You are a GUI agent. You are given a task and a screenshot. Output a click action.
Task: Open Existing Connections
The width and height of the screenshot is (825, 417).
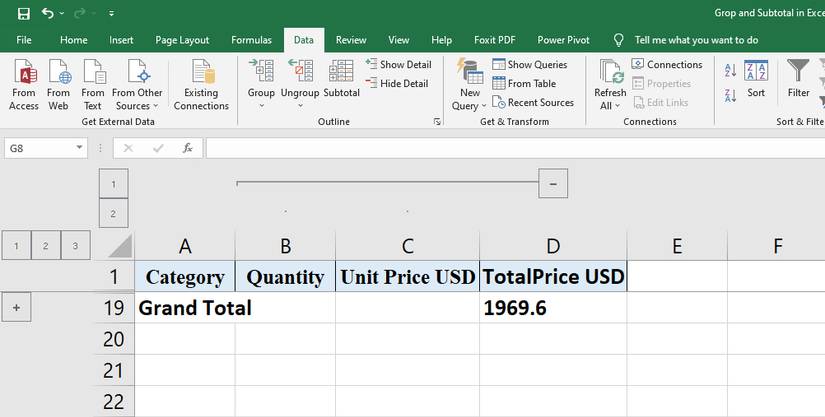(x=201, y=85)
